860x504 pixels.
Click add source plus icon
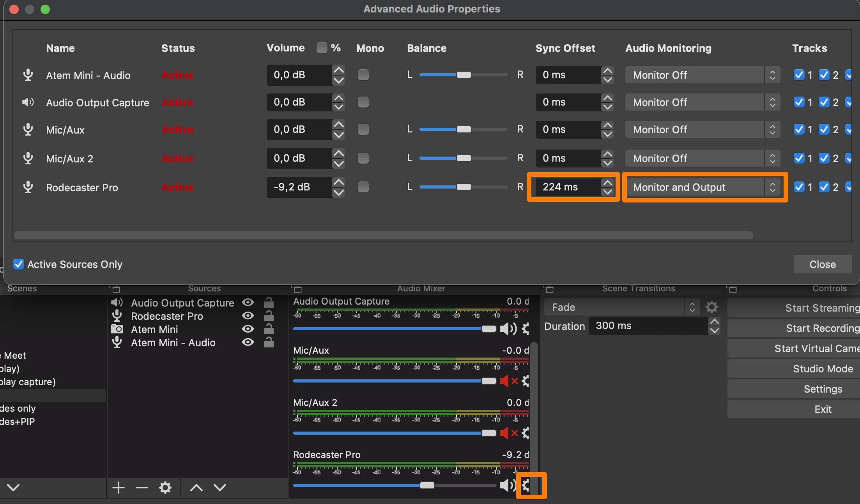119,488
